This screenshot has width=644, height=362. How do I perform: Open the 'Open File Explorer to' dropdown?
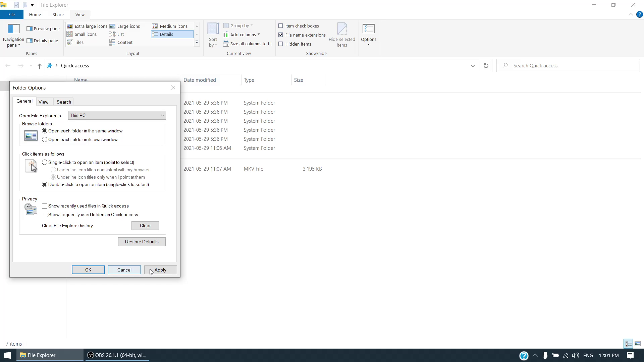117,116
